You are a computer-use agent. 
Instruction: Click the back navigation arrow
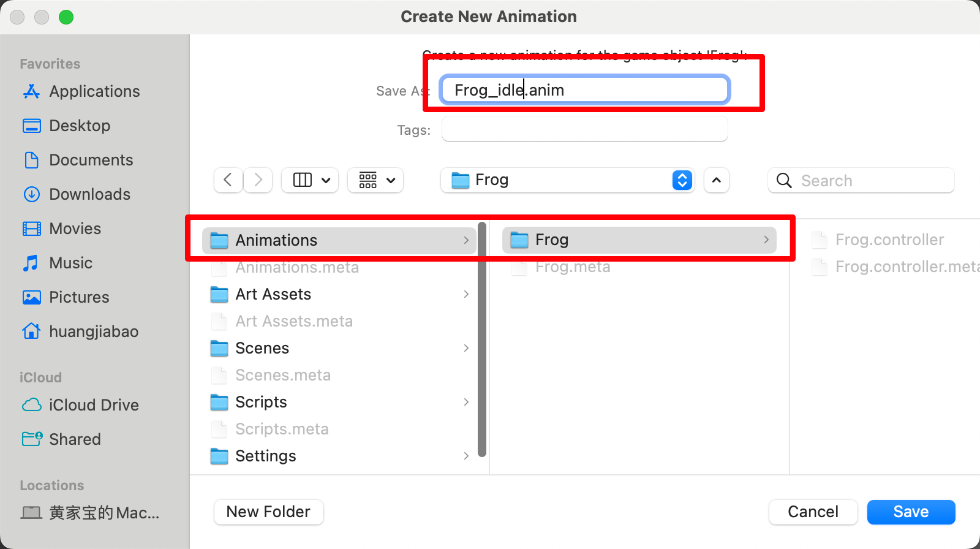click(228, 180)
